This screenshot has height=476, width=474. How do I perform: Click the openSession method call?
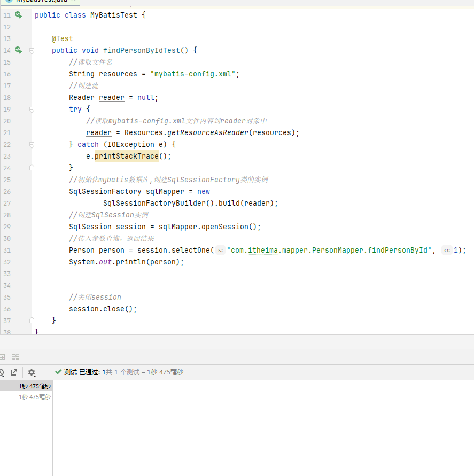(x=224, y=227)
